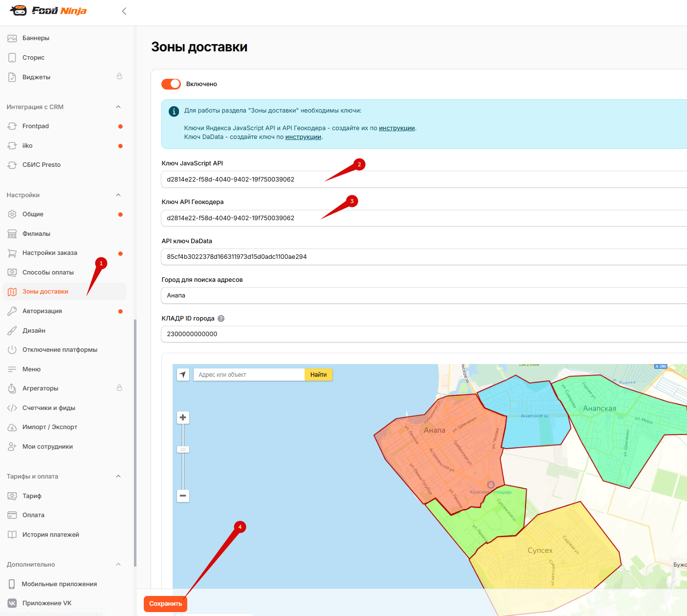Toggle the Включено switch off

click(x=171, y=84)
